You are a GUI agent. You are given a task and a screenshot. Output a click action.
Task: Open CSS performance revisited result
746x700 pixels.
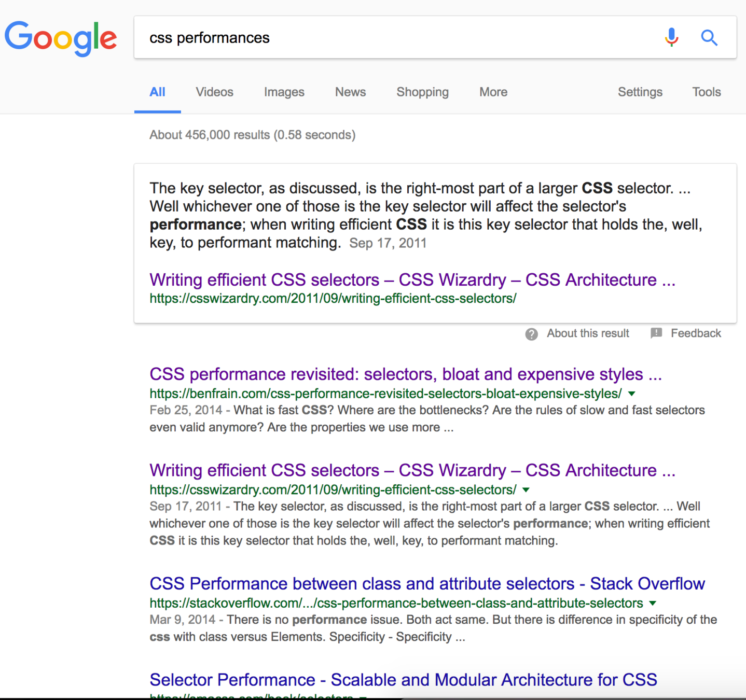pyautogui.click(x=406, y=374)
